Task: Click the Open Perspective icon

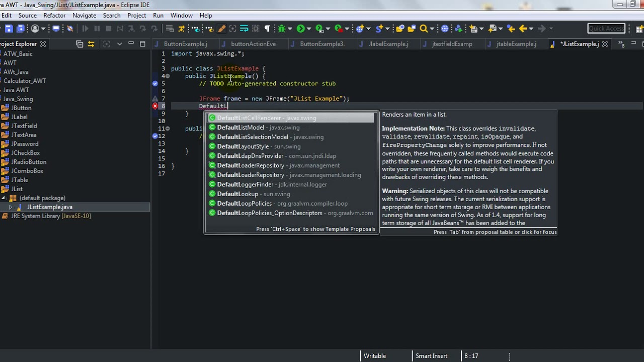Action: (x=639, y=29)
